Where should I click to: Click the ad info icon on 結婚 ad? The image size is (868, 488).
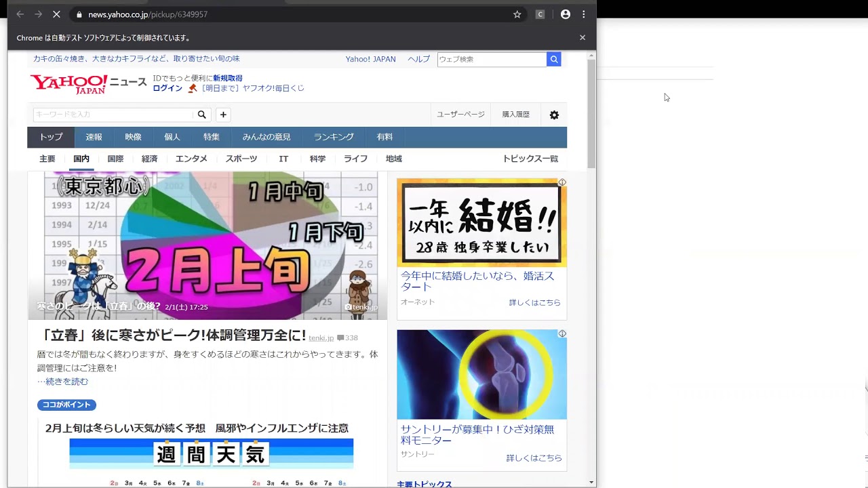(562, 182)
